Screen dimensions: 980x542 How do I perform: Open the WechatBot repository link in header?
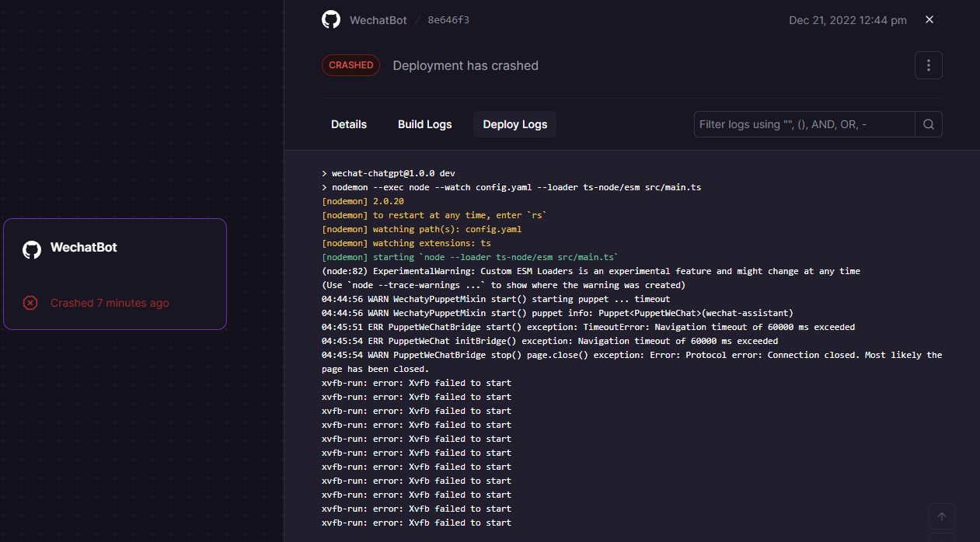click(378, 20)
